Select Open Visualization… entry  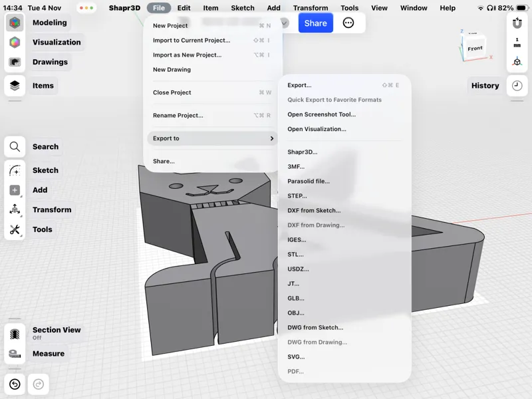[x=344, y=129]
